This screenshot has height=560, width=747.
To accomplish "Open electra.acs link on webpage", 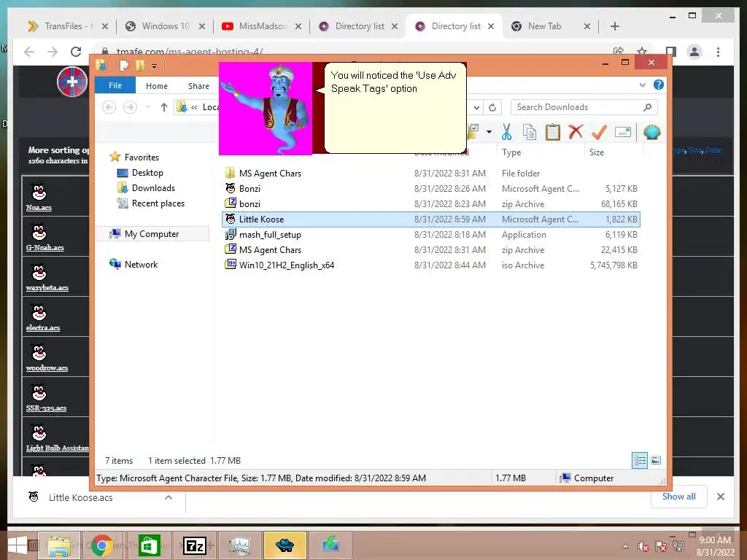I will point(43,327).
